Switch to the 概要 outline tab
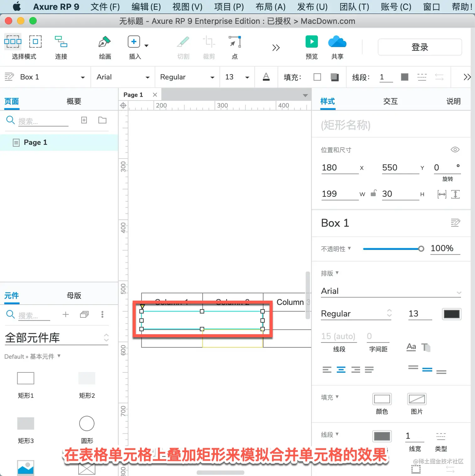Image resolution: width=475 pixels, height=476 pixels. (74, 101)
